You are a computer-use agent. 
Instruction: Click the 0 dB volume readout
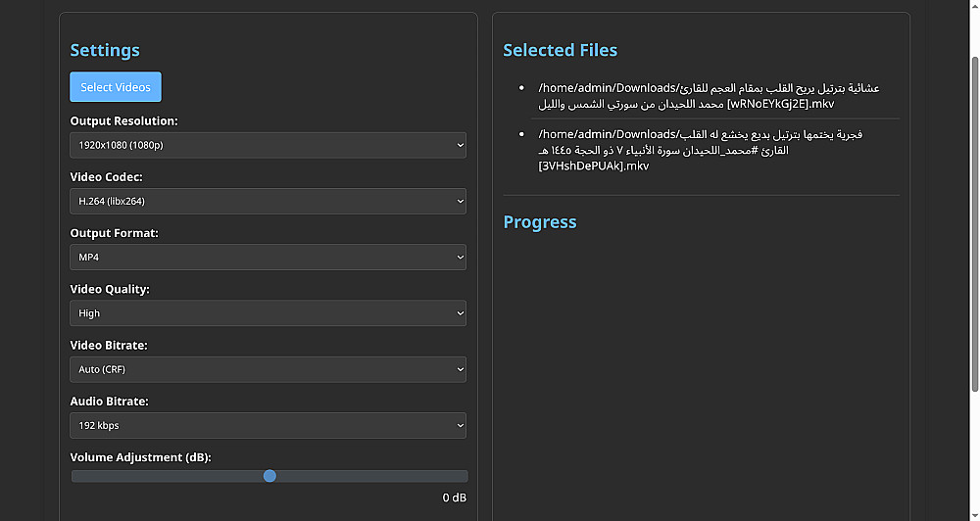tap(454, 497)
